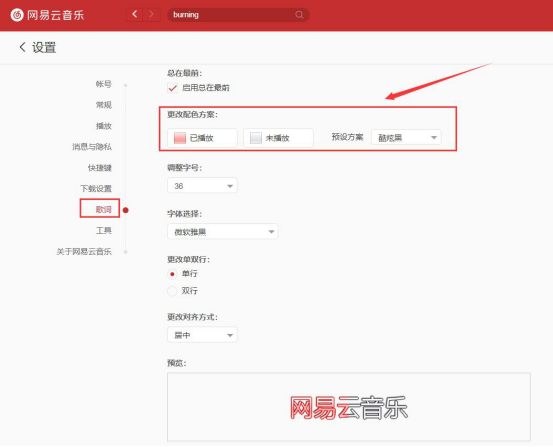Open the 常规 settings section
Image resolution: width=553 pixels, height=447 pixels.
click(x=104, y=105)
